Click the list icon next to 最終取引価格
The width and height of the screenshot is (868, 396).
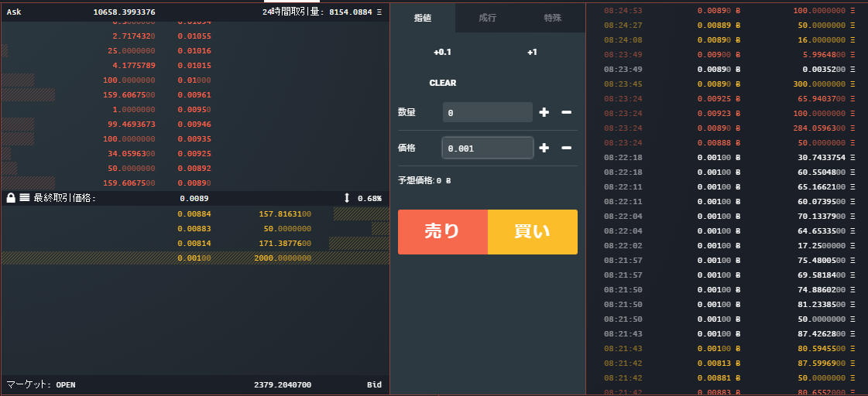tap(24, 198)
